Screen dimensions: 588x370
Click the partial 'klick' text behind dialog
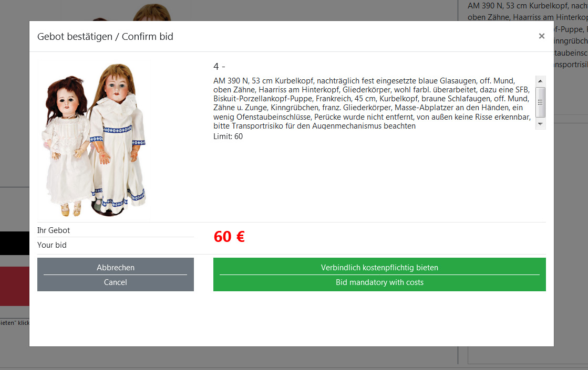[23, 323]
